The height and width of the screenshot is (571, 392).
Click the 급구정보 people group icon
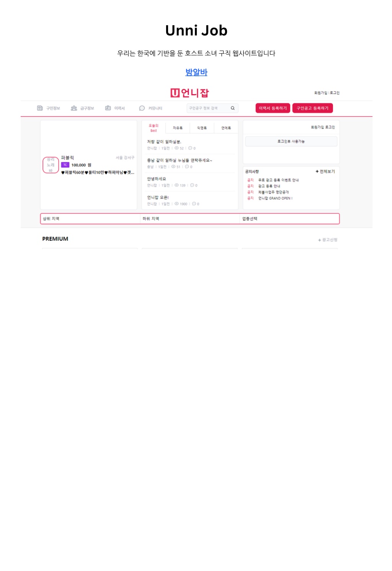click(74, 108)
